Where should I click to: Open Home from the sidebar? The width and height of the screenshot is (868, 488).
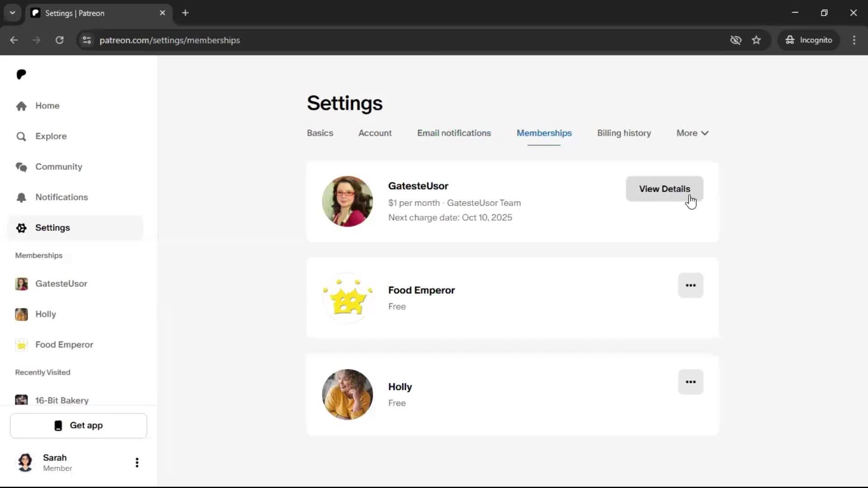coord(75,106)
